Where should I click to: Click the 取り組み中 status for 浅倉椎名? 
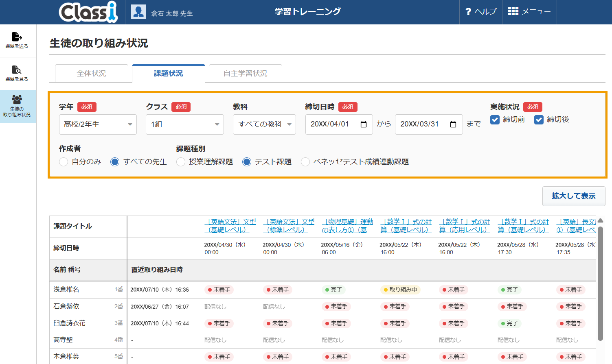pyautogui.click(x=400, y=290)
